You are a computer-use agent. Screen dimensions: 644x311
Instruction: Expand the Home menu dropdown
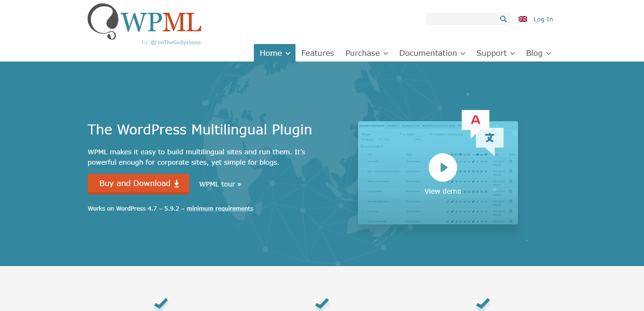pyautogui.click(x=275, y=53)
